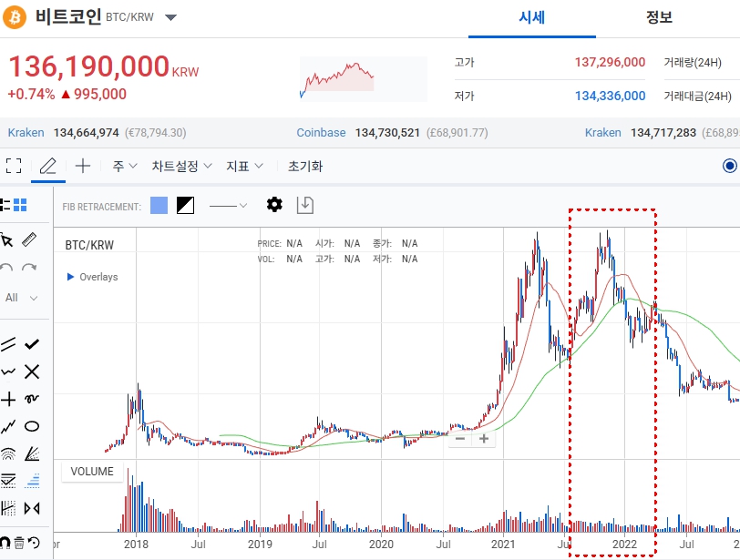
Task: Select the checkmark drawing tool
Action: point(32,343)
